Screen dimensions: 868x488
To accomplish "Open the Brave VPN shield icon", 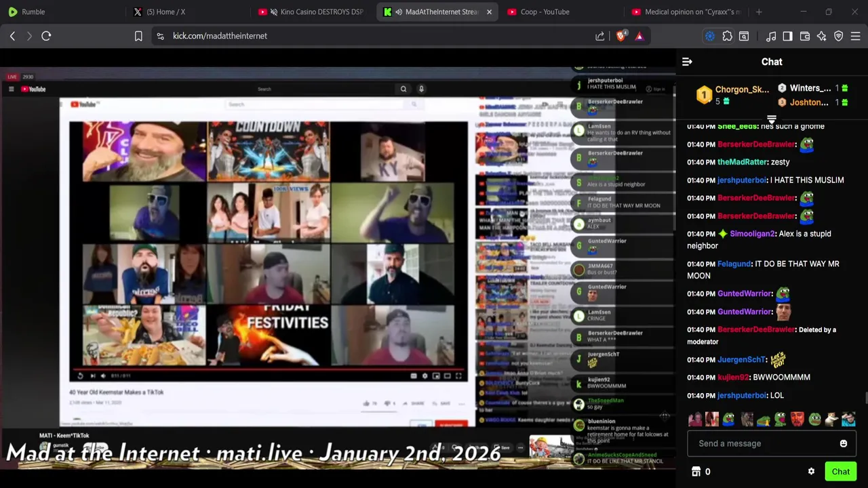I will tap(839, 36).
